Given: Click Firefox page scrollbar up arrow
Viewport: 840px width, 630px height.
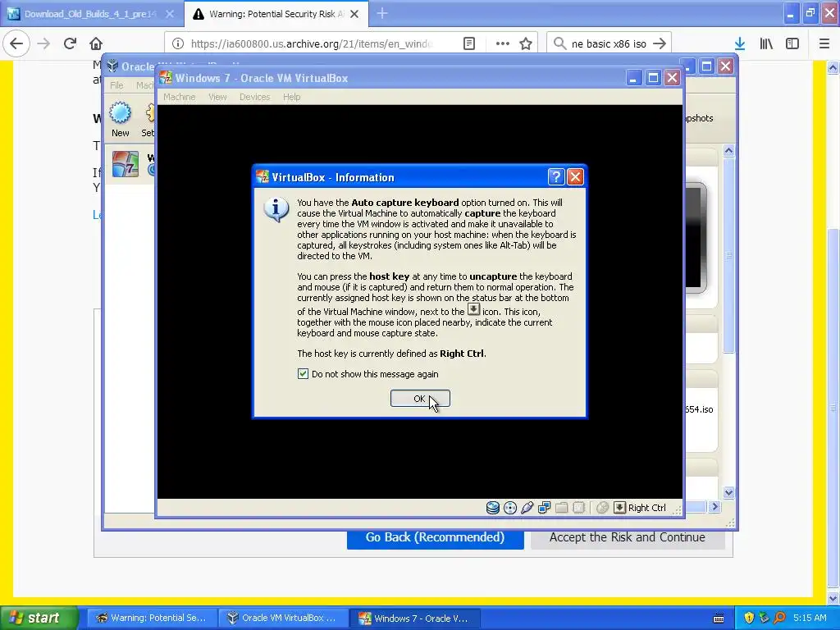Looking at the screenshot, I should [x=833, y=67].
